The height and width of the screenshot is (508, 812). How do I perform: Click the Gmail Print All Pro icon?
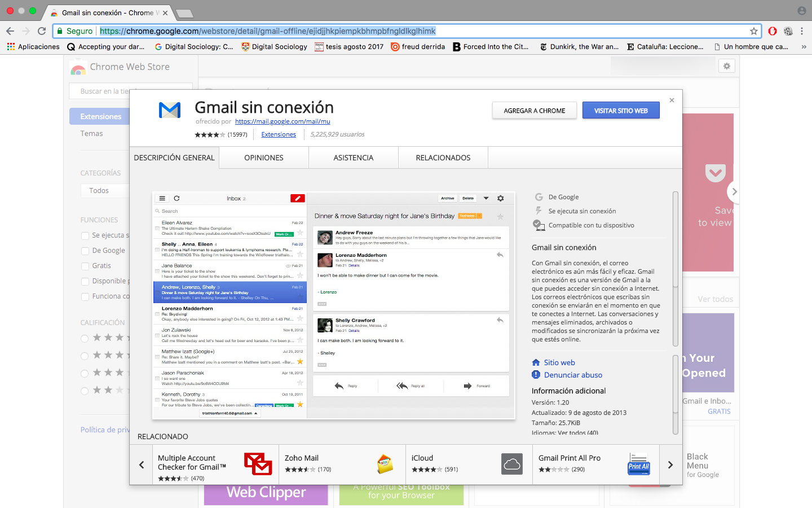tap(638, 464)
